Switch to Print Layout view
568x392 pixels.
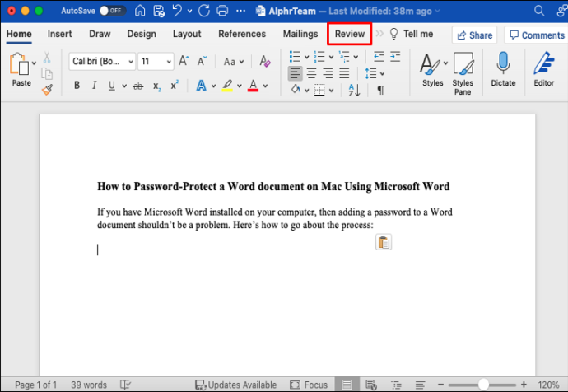(x=347, y=384)
